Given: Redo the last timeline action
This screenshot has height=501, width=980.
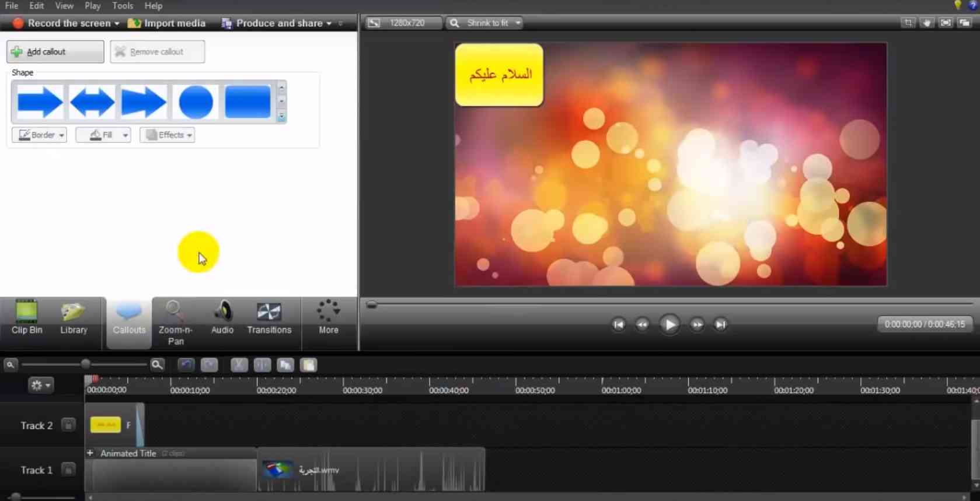Looking at the screenshot, I should point(209,365).
